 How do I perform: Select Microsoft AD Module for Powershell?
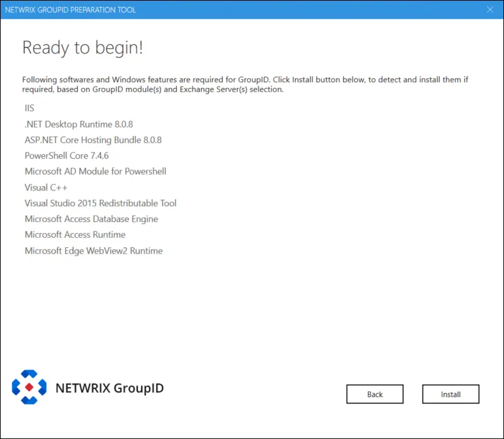pyautogui.click(x=95, y=171)
